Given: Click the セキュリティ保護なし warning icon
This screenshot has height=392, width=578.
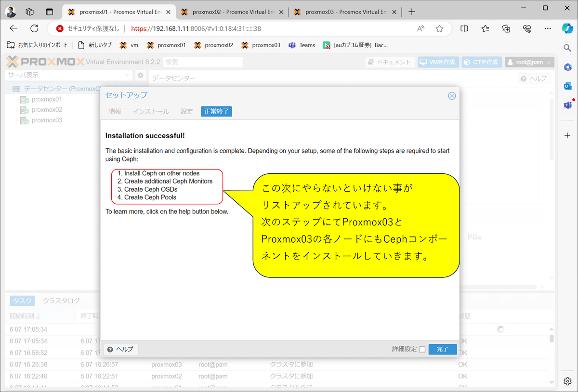Looking at the screenshot, I should 60,28.
